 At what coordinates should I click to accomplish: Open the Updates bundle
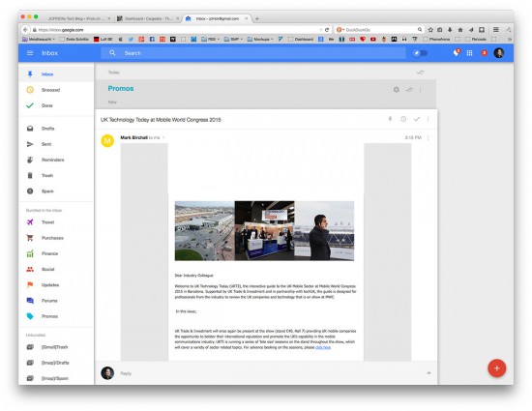56,285
